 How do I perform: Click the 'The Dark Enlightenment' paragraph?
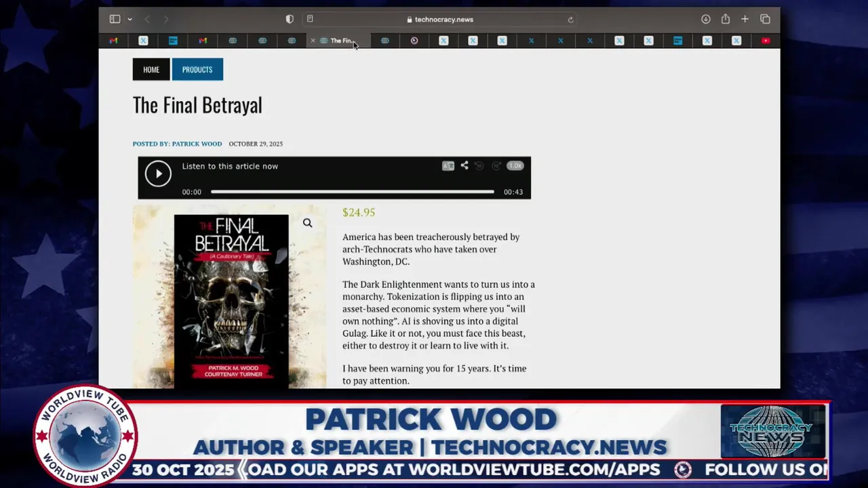pyautogui.click(x=439, y=315)
